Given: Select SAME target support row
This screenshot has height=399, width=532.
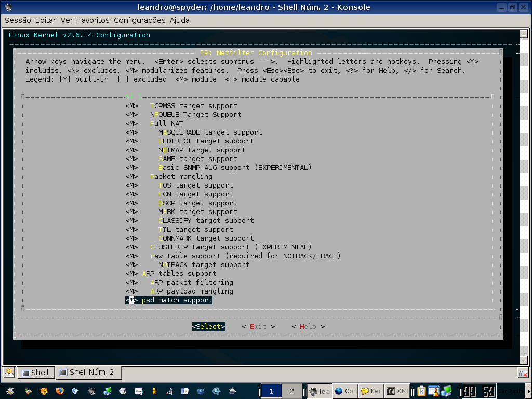Looking at the screenshot, I should click(x=181, y=159).
